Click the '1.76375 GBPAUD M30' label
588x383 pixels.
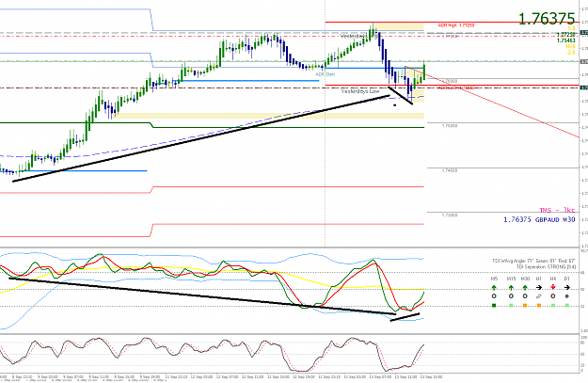(539, 219)
